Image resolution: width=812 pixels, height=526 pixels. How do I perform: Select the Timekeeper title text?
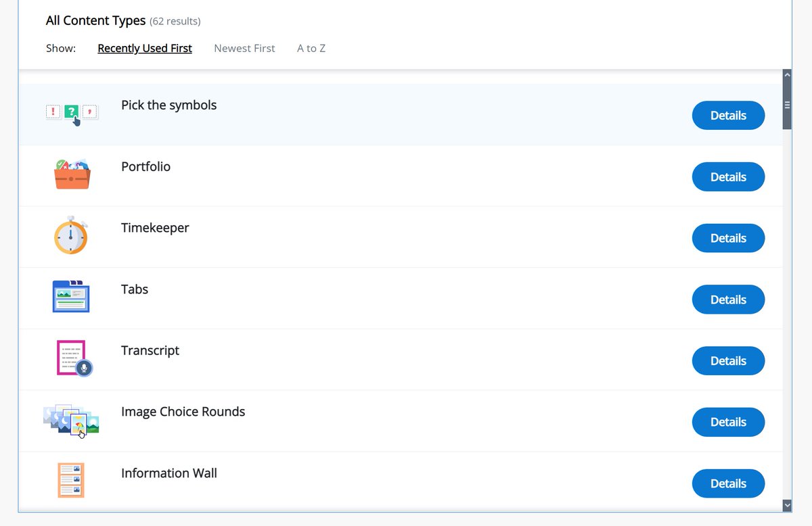[155, 228]
